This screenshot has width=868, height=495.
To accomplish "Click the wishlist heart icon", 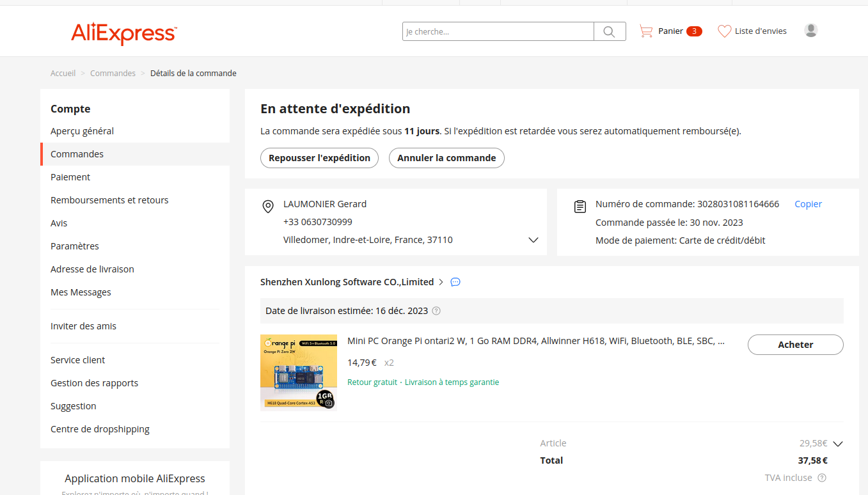I will point(724,31).
